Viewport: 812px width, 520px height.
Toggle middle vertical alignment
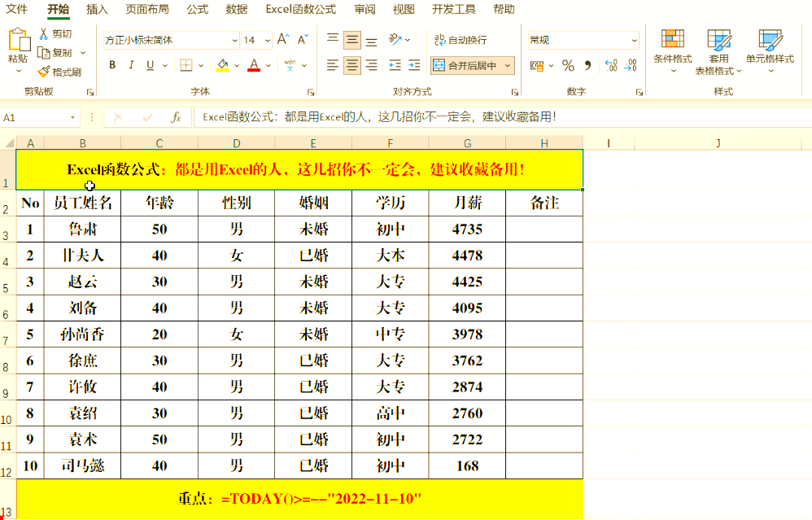coord(352,40)
